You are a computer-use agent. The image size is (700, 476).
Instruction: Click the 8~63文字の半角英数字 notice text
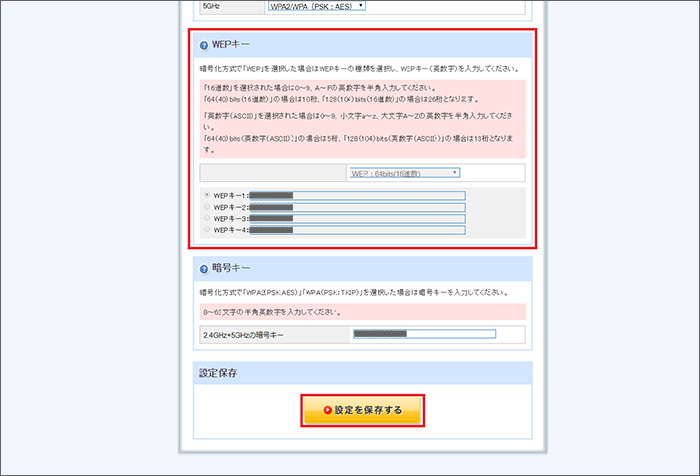click(x=272, y=312)
